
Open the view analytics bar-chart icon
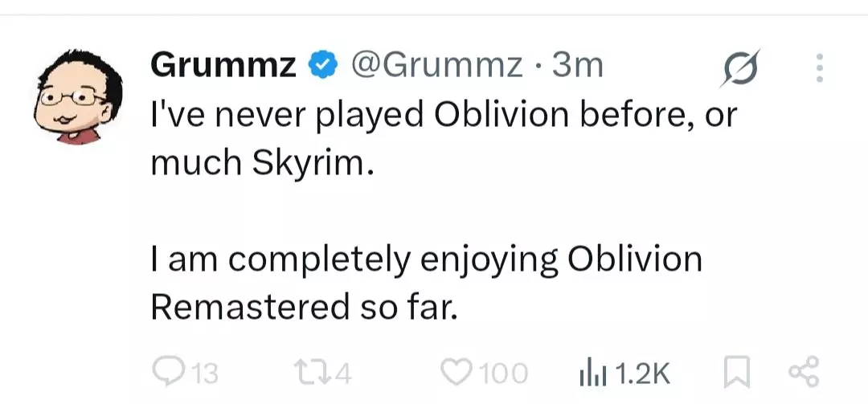pos(593,373)
